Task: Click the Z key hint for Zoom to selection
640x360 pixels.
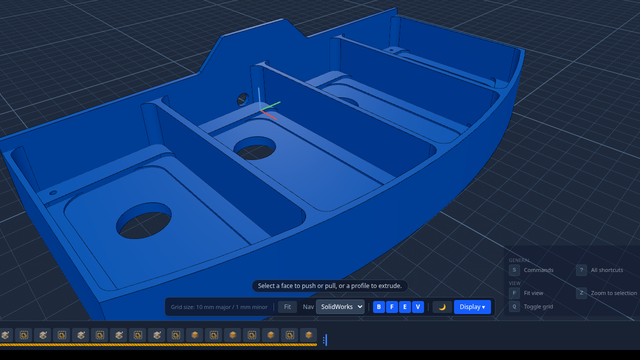Action: [581, 293]
